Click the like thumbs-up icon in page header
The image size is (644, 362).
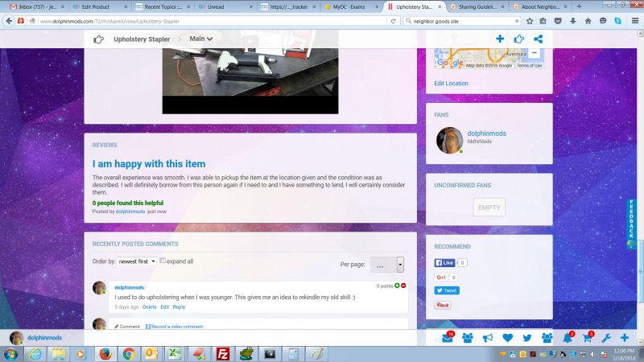pyautogui.click(x=518, y=39)
